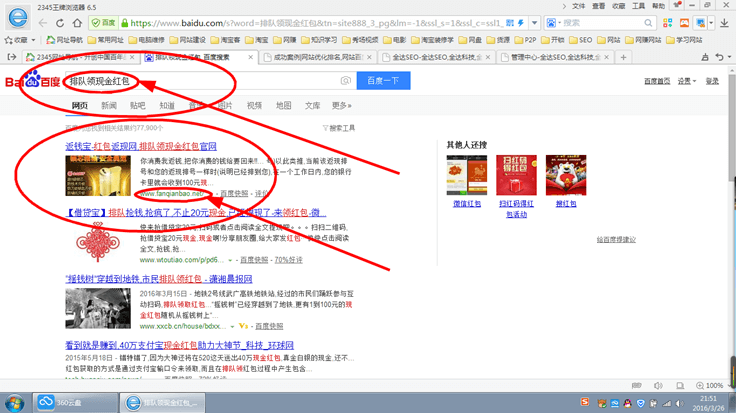Click the zoom magnifier in browser status bar
Viewport: 736px width, 413px height.
700,385
